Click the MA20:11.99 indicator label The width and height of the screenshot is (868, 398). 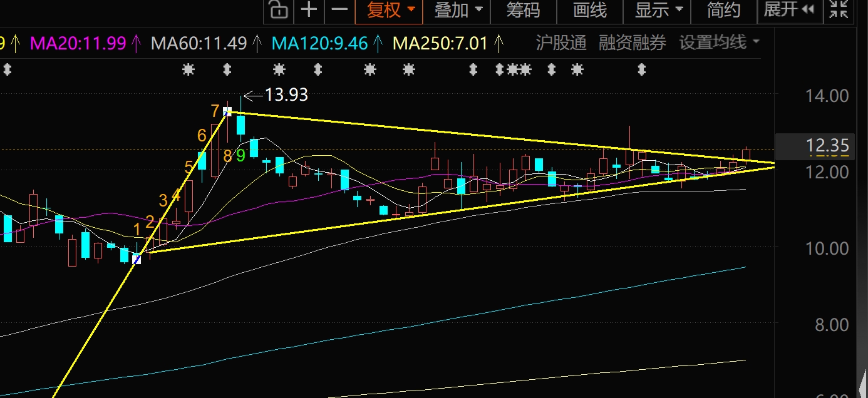78,43
